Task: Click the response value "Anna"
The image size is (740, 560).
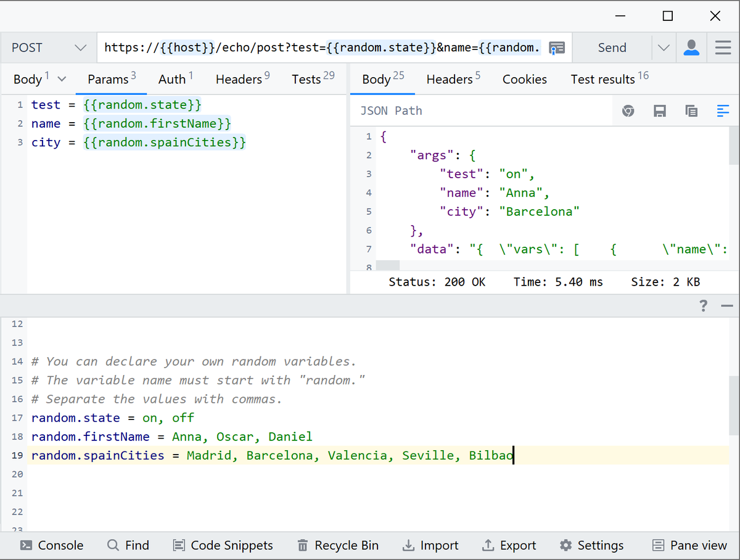Action: click(520, 192)
